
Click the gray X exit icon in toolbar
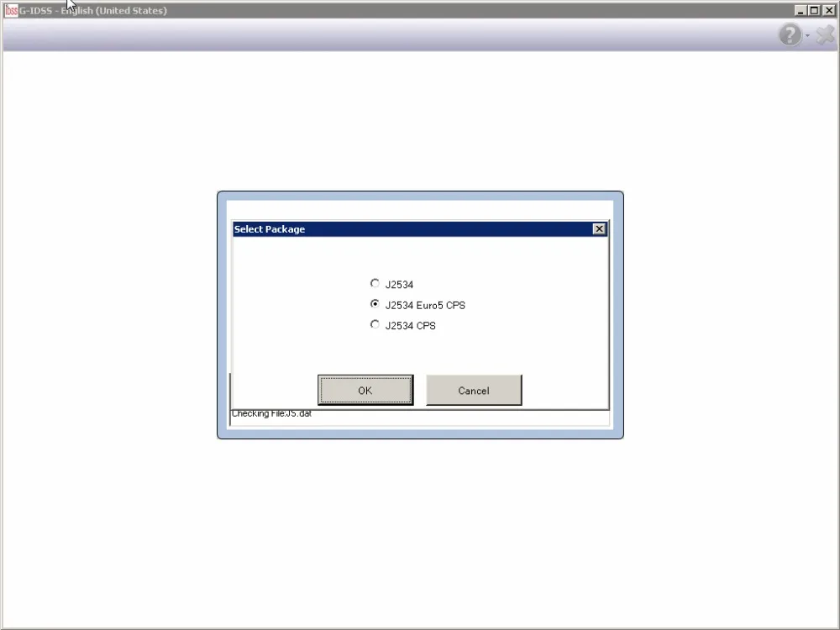pyautogui.click(x=826, y=34)
